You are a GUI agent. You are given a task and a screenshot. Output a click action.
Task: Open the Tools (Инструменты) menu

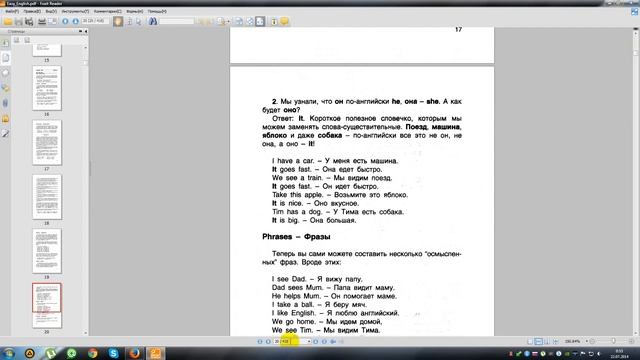pos(75,11)
